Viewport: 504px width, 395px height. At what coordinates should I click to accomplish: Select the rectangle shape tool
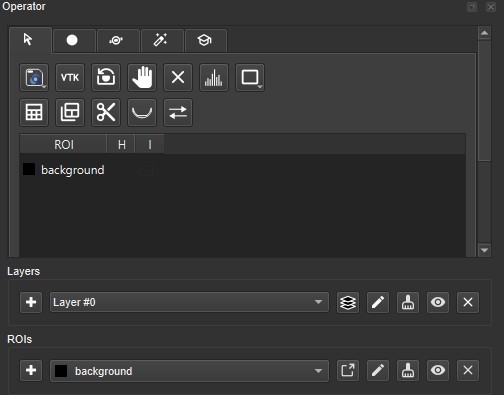[x=250, y=77]
